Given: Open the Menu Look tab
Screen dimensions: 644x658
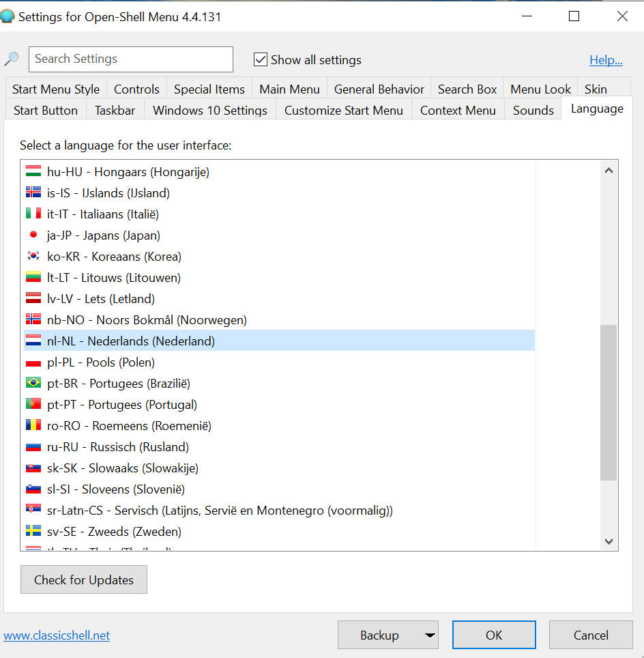Looking at the screenshot, I should (540, 89).
